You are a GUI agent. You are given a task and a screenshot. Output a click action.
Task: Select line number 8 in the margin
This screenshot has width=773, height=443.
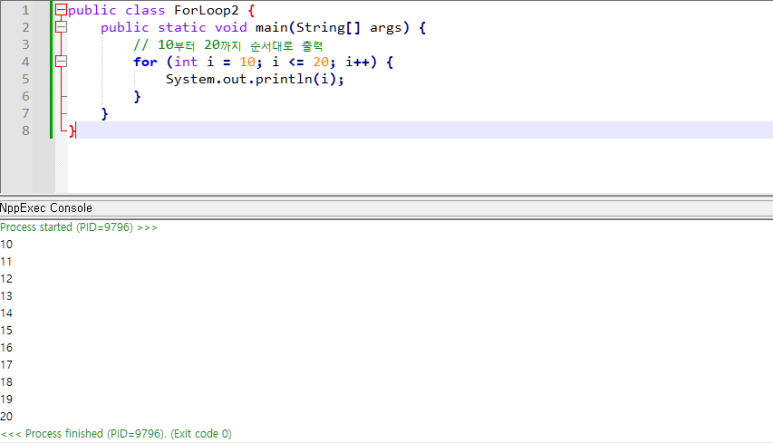[25, 131]
